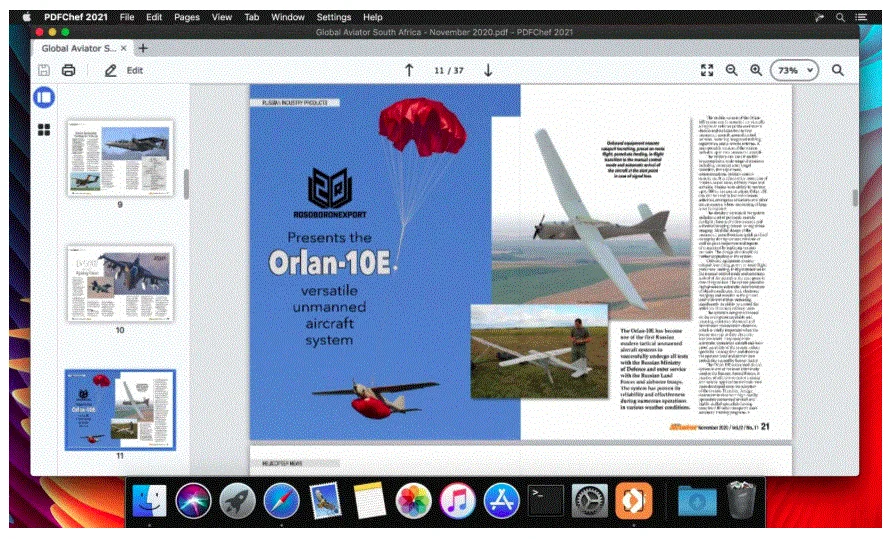
Task: Open the Apple menu
Action: coord(26,17)
